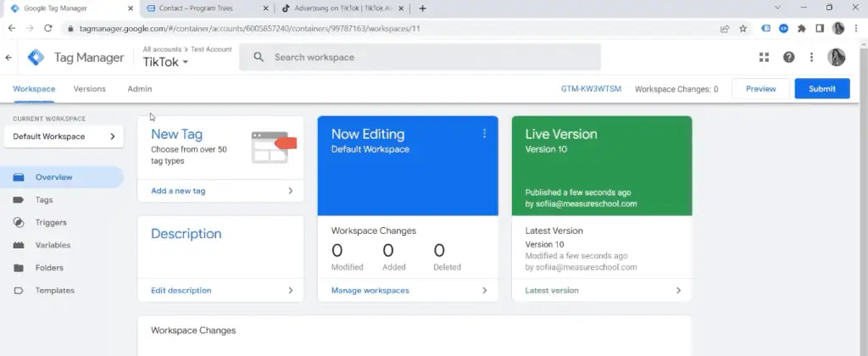The image size is (868, 356).
Task: Switch to the Workspace tab
Action: pyautogui.click(x=34, y=89)
